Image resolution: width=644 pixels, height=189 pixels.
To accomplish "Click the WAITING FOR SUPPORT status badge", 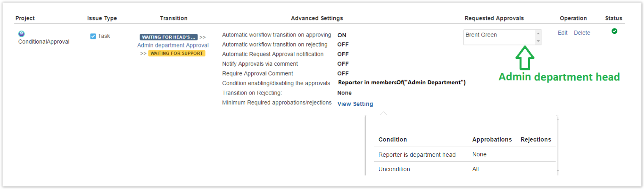I will pyautogui.click(x=177, y=53).
